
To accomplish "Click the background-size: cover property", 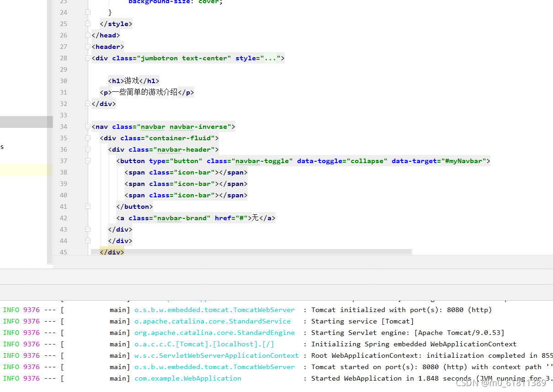I will pyautogui.click(x=175, y=2).
